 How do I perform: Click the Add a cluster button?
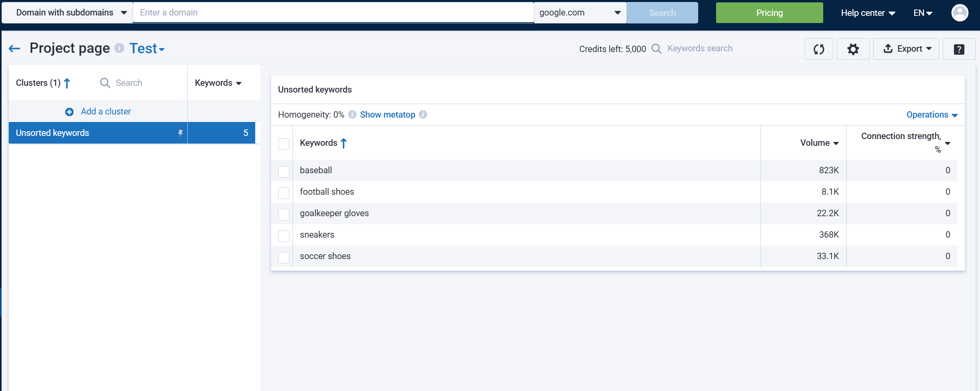click(x=98, y=111)
